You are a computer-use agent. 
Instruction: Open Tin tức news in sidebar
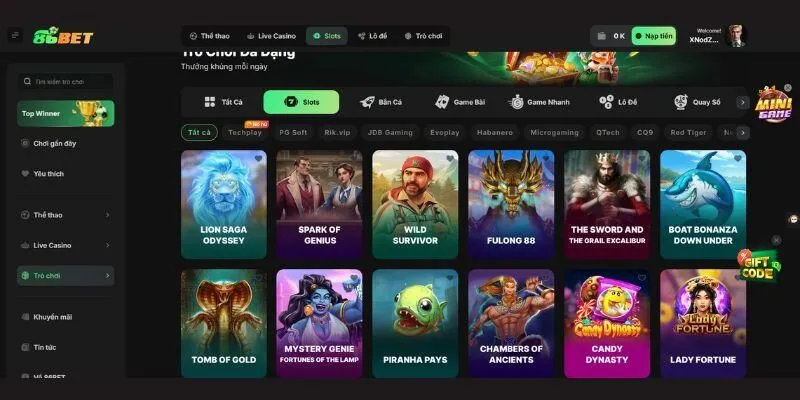coord(66,347)
